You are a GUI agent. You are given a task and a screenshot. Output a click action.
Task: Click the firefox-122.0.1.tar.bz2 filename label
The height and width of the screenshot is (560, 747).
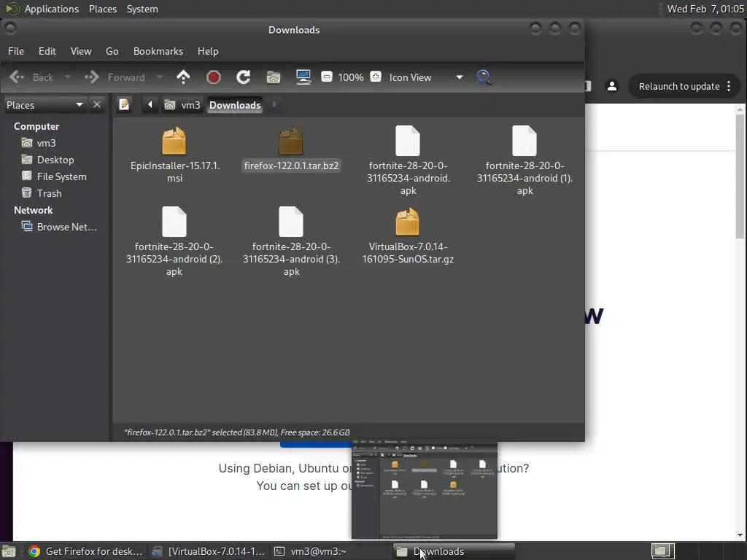click(291, 166)
